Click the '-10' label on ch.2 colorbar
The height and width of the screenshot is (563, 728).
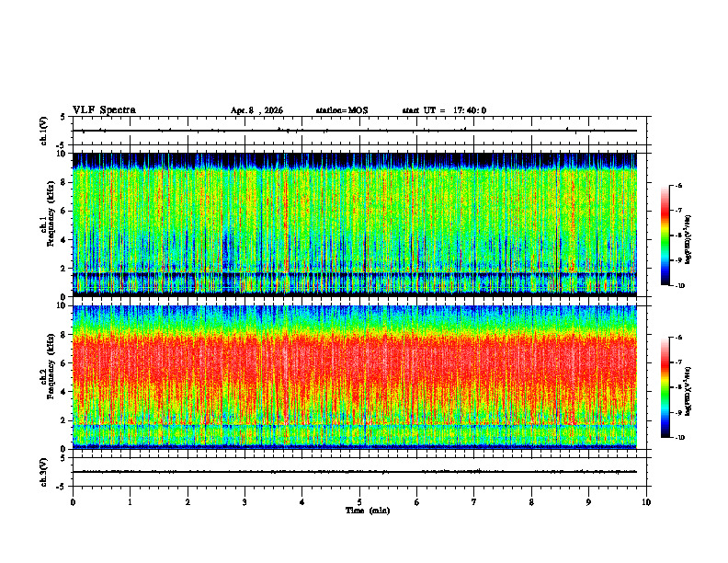pos(679,438)
